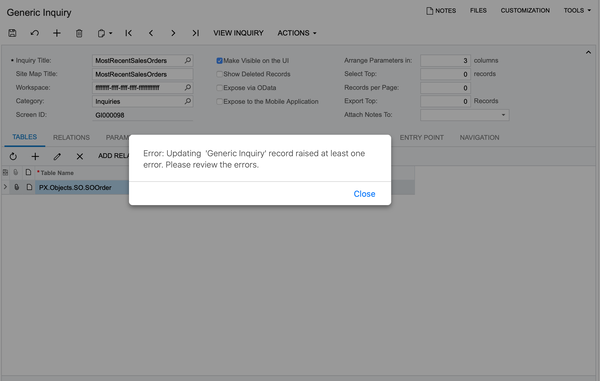Open FILES from top bar

pyautogui.click(x=478, y=11)
